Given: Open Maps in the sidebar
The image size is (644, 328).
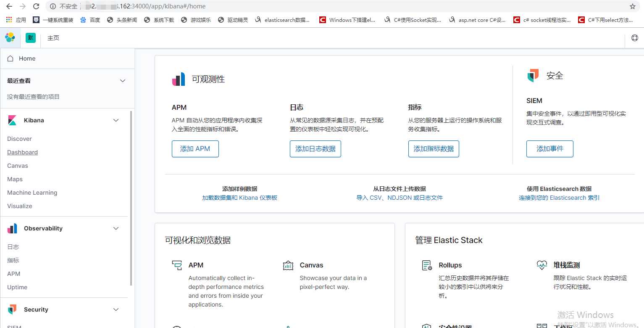Looking at the screenshot, I should (15, 179).
